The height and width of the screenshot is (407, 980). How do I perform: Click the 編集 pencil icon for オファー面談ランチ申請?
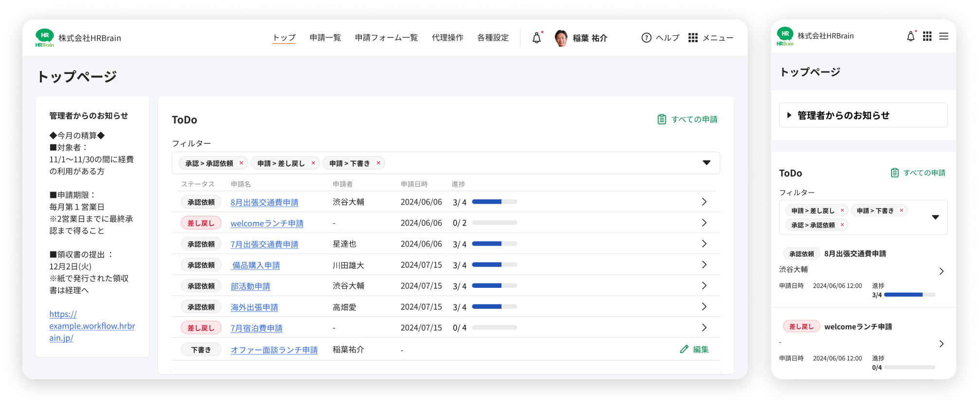point(684,349)
